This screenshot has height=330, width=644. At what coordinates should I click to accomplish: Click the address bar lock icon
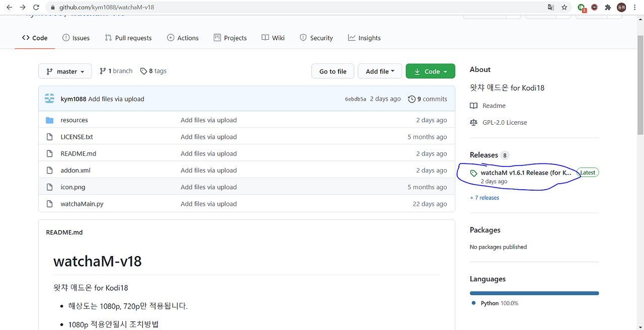53,8
